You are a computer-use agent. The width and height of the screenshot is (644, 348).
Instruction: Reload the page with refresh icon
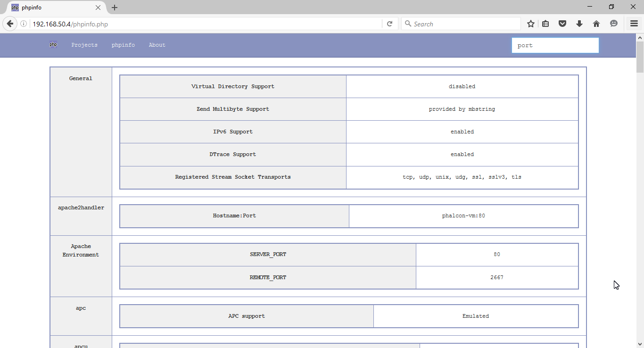click(x=389, y=24)
